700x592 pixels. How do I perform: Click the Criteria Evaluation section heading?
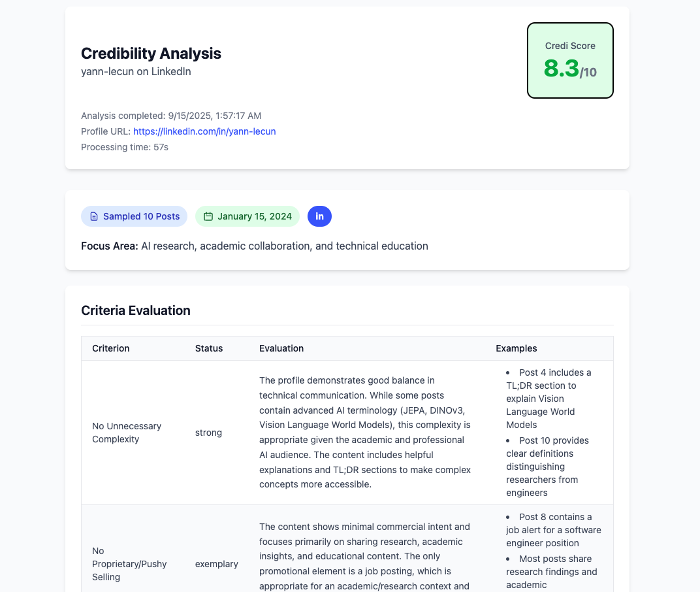click(x=136, y=310)
